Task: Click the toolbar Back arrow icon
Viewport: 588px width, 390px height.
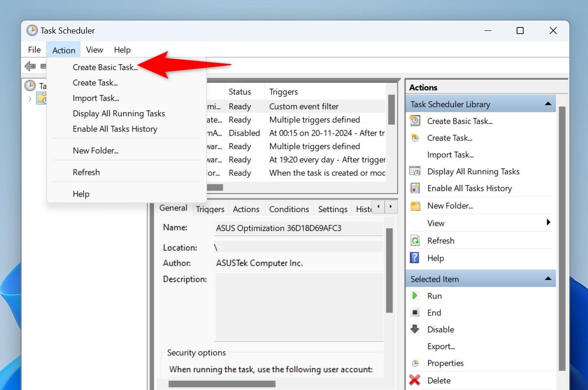Action: [30, 67]
